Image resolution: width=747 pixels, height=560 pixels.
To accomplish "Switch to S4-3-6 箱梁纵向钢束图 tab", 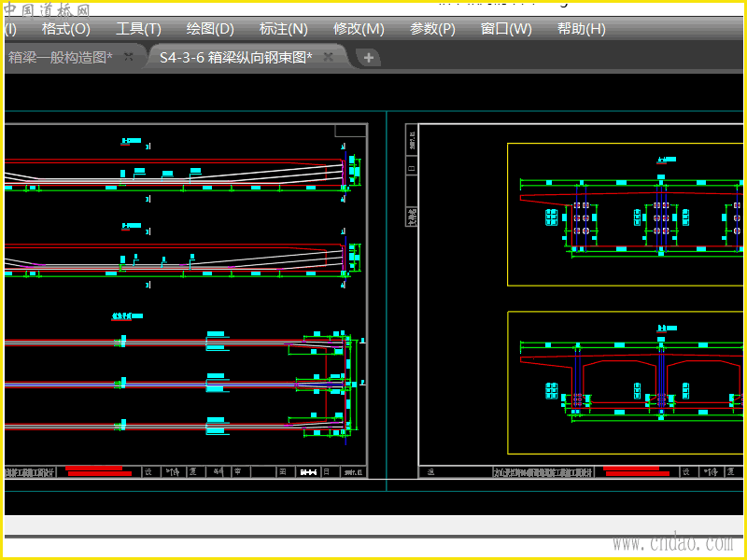I will click(x=236, y=58).
